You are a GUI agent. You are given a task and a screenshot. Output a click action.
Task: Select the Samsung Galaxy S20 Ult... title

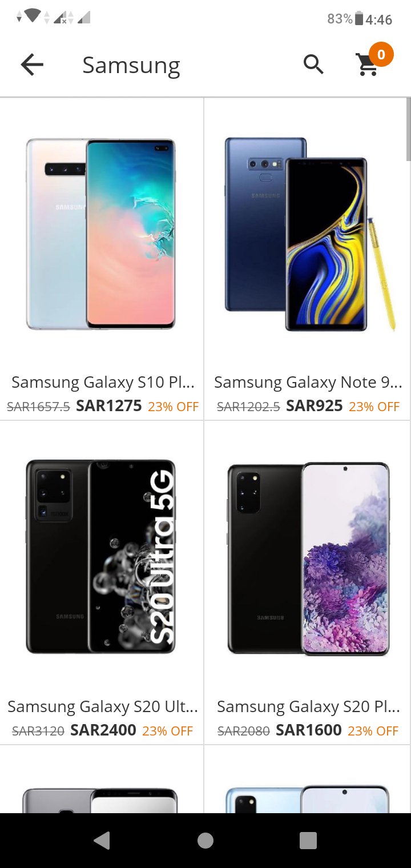pyautogui.click(x=103, y=706)
